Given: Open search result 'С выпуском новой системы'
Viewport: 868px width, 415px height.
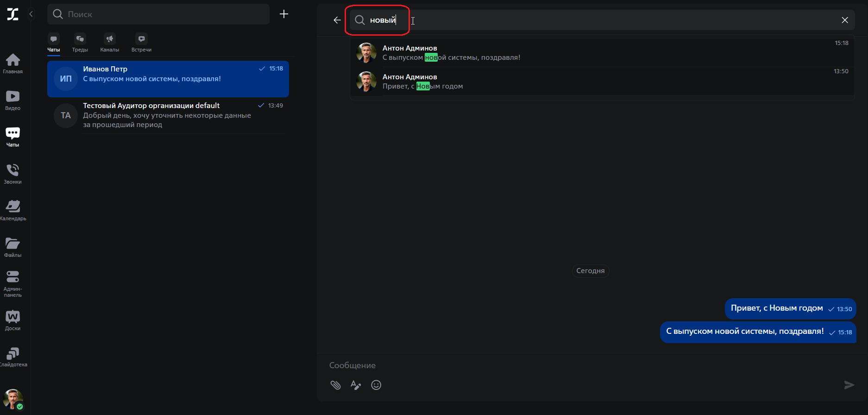Looking at the screenshot, I should pos(602,53).
